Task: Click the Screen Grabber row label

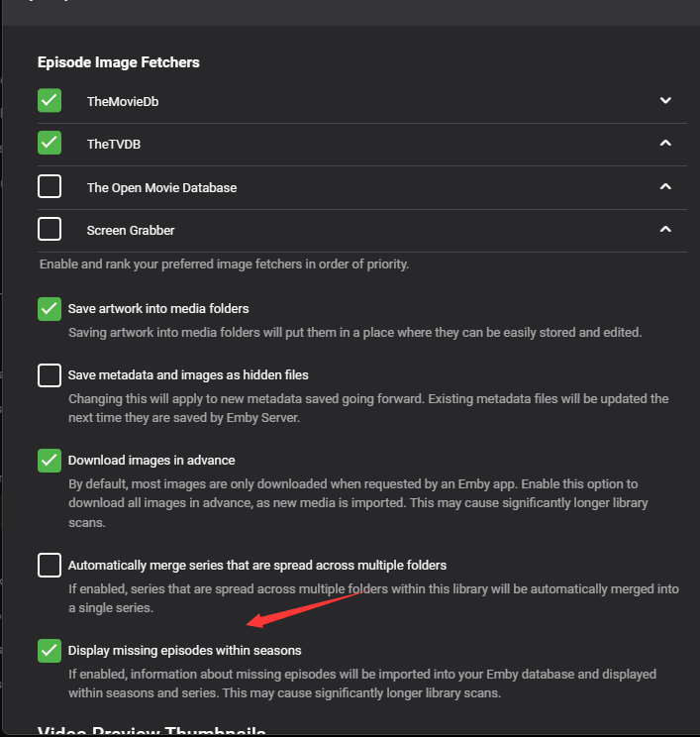Action: 131,230
